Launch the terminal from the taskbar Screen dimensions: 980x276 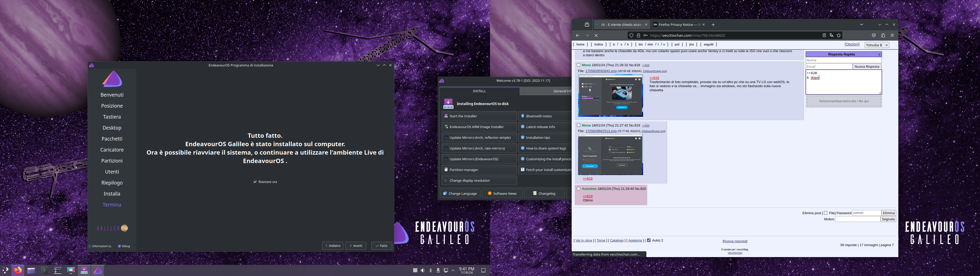44,270
